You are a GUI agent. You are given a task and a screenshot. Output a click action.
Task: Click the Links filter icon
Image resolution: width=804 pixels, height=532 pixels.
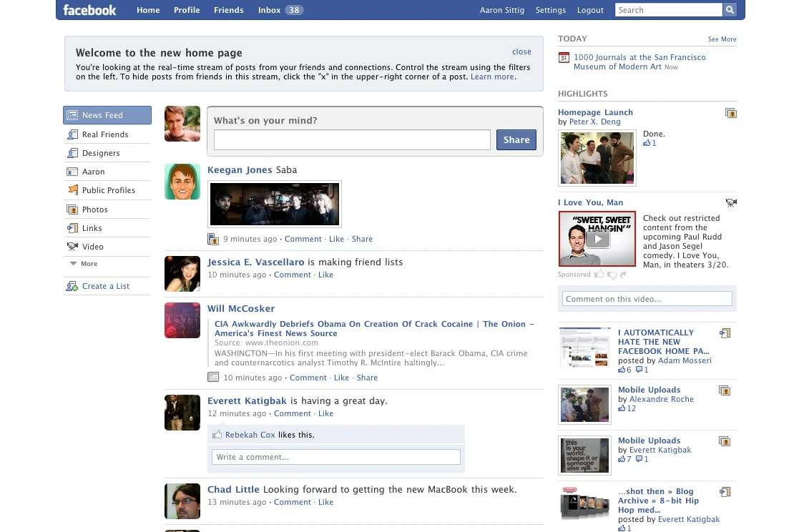pos(72,228)
